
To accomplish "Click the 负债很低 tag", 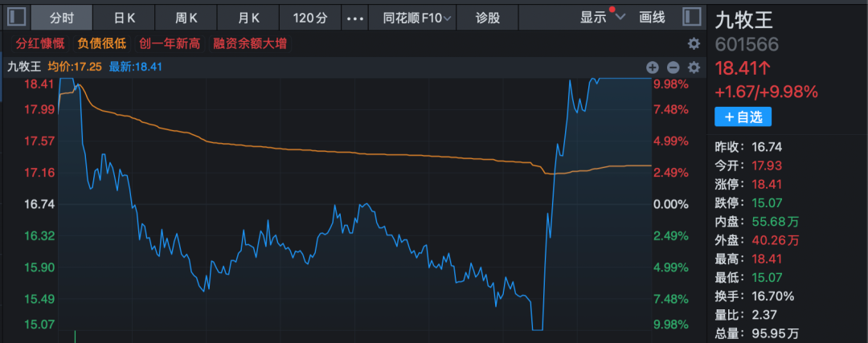I will point(102,43).
